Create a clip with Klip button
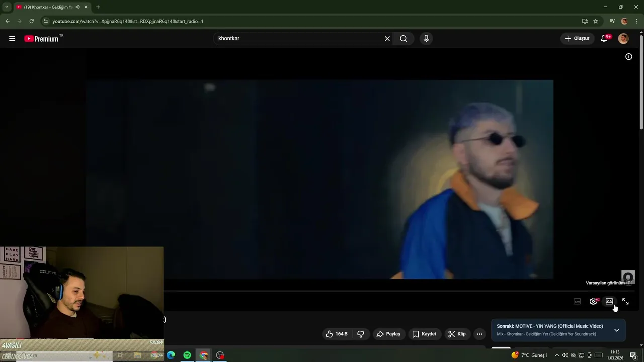Screen dimensions: 644x362 tap(457, 334)
